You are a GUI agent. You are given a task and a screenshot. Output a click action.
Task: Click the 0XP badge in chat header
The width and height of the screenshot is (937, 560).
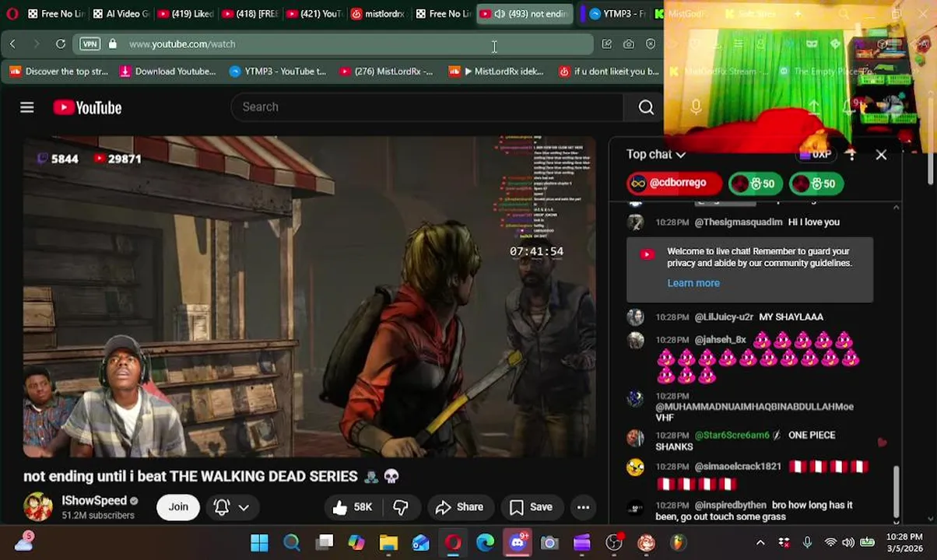815,155
